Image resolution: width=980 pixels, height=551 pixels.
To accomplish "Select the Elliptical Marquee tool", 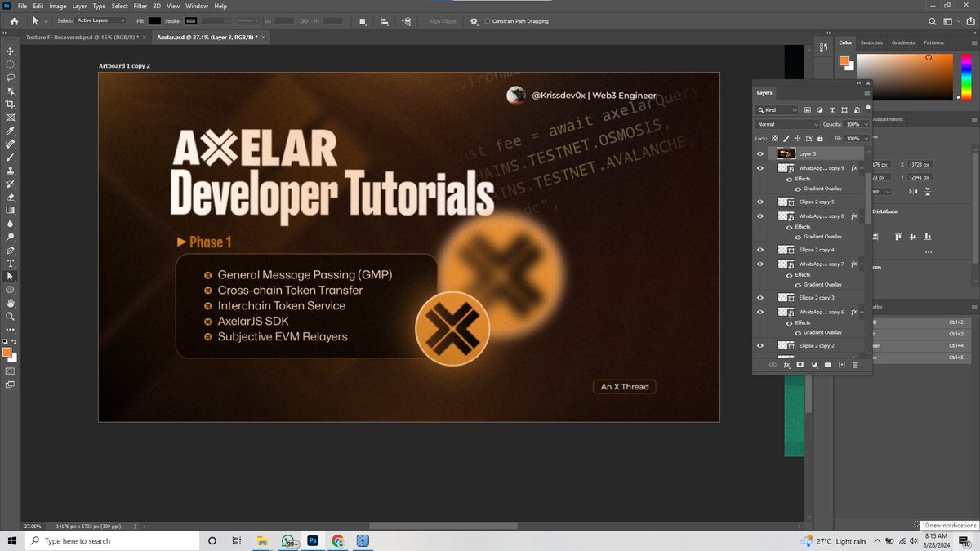I will coord(11,64).
